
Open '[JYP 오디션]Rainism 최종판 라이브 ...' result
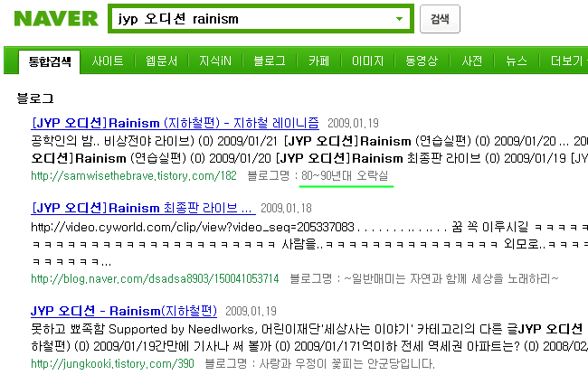click(x=143, y=208)
